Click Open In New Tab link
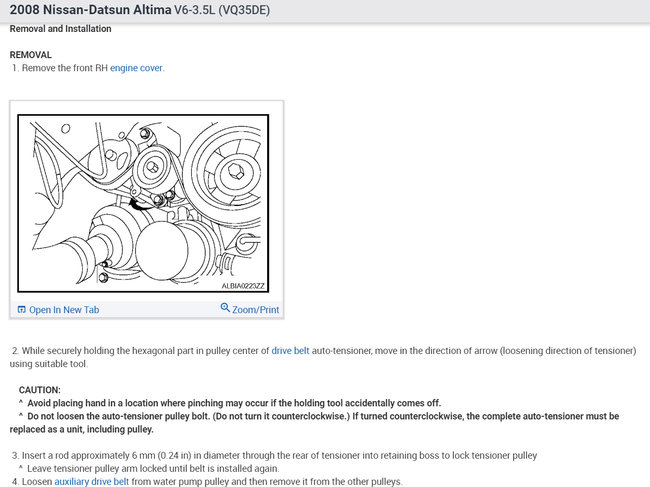 pyautogui.click(x=64, y=310)
